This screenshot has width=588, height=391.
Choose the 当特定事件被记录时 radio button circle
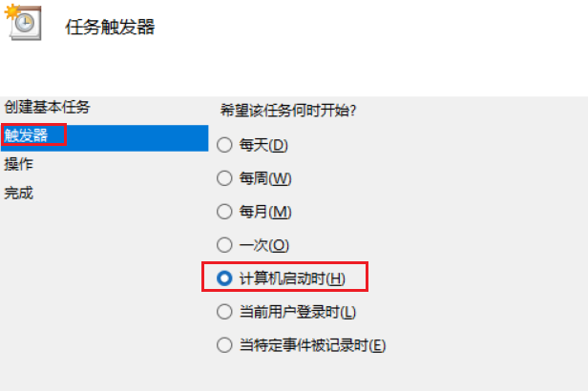[224, 345]
